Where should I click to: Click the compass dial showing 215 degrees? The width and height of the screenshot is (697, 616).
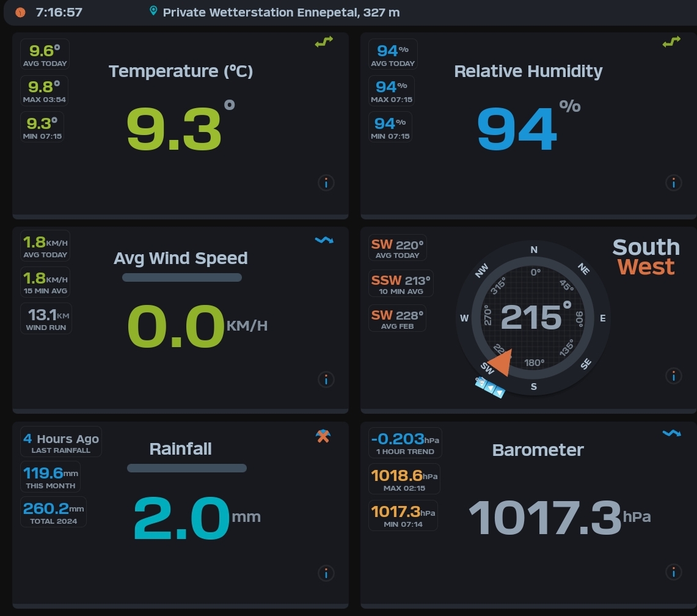coord(533,318)
